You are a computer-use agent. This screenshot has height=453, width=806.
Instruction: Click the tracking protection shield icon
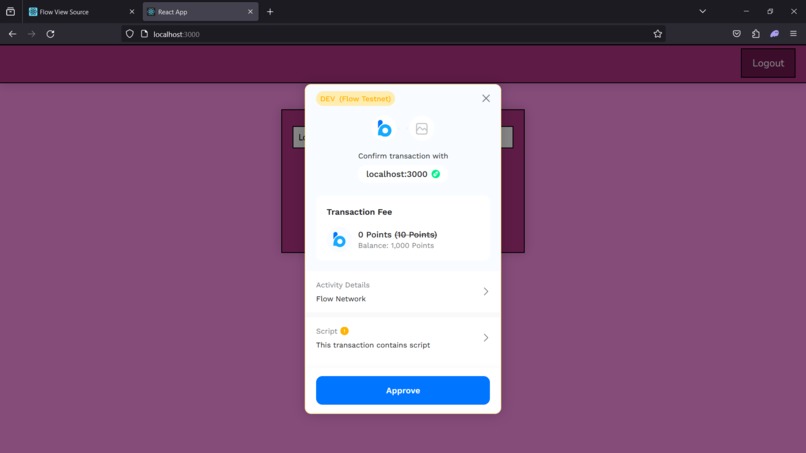pyautogui.click(x=130, y=34)
